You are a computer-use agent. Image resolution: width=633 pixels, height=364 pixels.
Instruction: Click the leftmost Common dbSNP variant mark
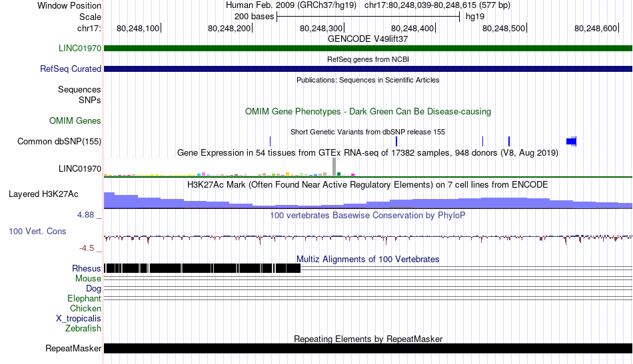pyautogui.click(x=270, y=142)
